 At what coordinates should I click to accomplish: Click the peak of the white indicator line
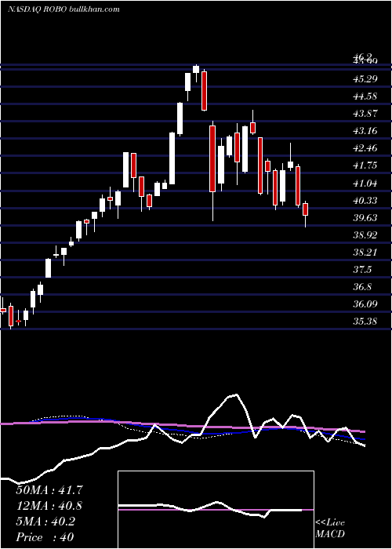coord(237,395)
